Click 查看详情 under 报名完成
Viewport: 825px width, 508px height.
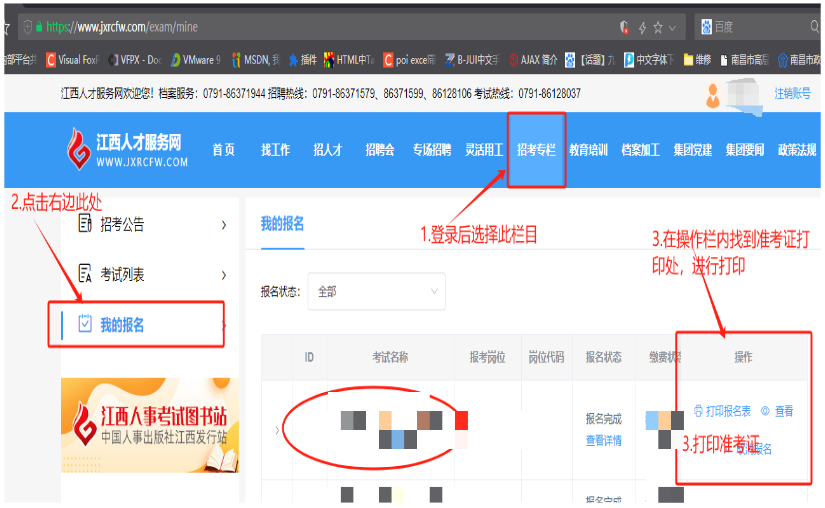603,440
